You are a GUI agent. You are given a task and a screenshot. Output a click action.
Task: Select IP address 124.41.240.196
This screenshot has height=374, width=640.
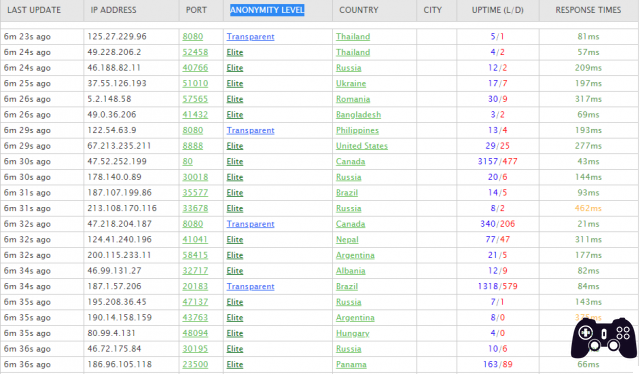coord(120,239)
